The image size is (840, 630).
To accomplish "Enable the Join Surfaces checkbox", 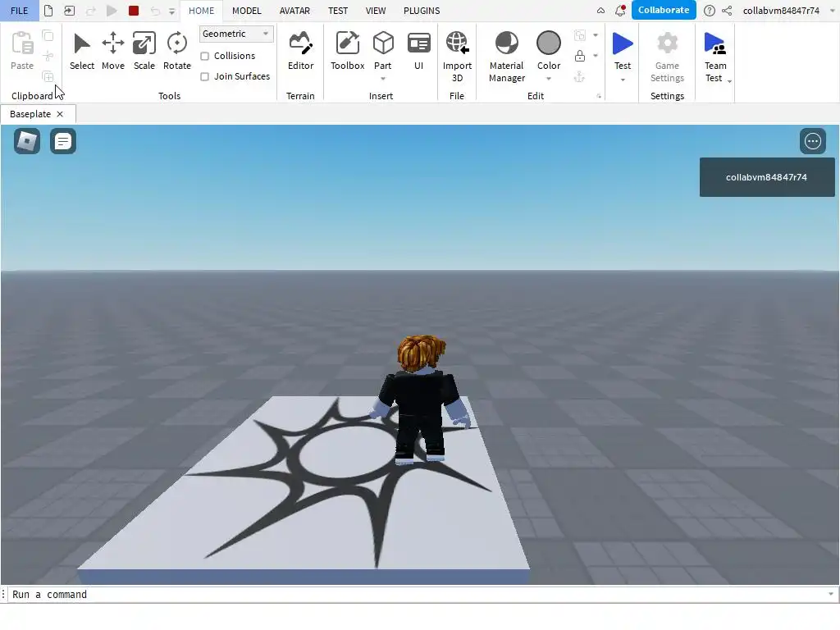I will pyautogui.click(x=204, y=76).
